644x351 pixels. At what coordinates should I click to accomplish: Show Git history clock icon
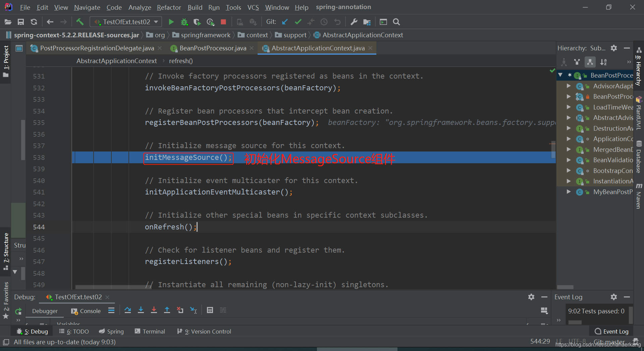point(324,22)
